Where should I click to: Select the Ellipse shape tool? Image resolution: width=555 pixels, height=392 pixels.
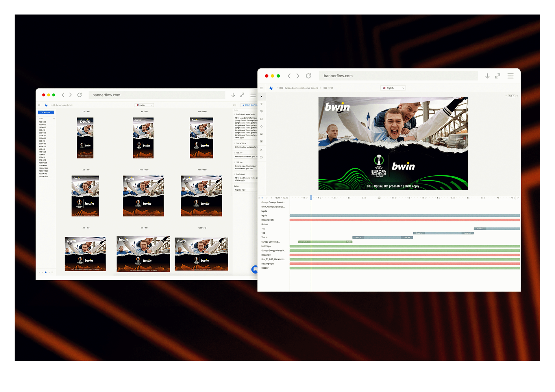[261, 127]
